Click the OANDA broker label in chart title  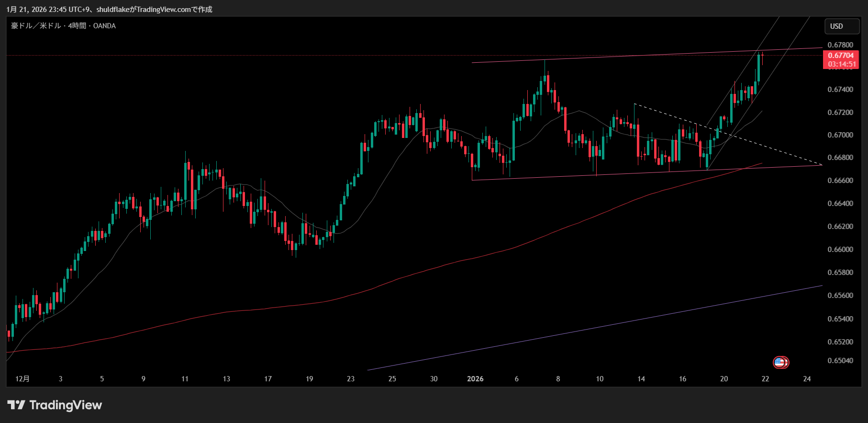(x=104, y=26)
